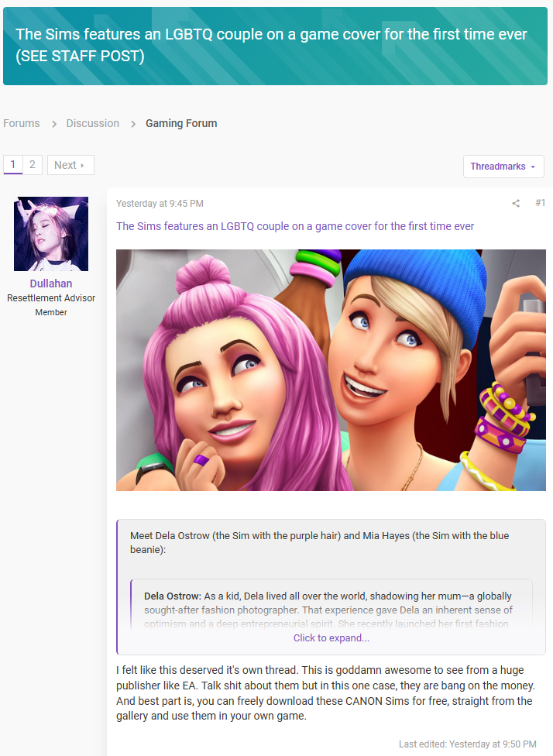The image size is (553, 756).
Task: Click the thread title banner heading
Action: click(271, 46)
